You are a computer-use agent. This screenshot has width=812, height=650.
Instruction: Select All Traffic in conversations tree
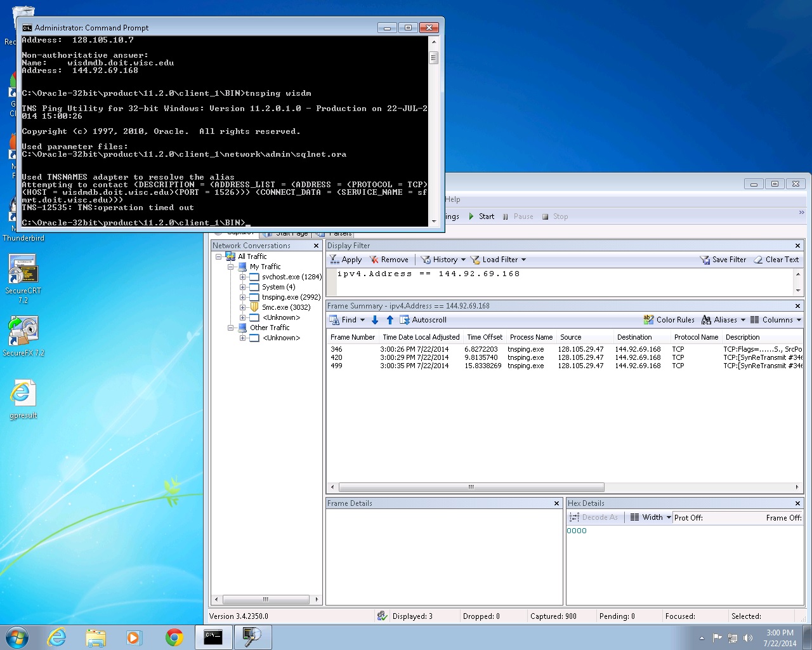252,256
